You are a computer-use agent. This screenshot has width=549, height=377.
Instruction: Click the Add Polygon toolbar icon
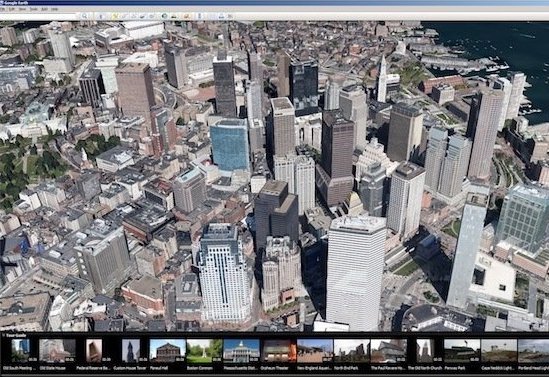pyautogui.click(x=124, y=16)
